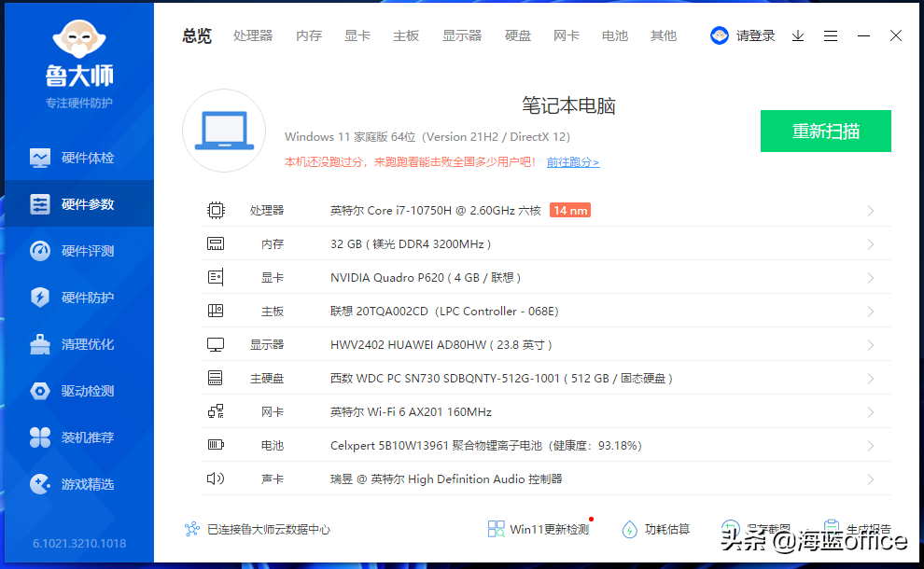Open 硬件防护 protection section

(79, 298)
